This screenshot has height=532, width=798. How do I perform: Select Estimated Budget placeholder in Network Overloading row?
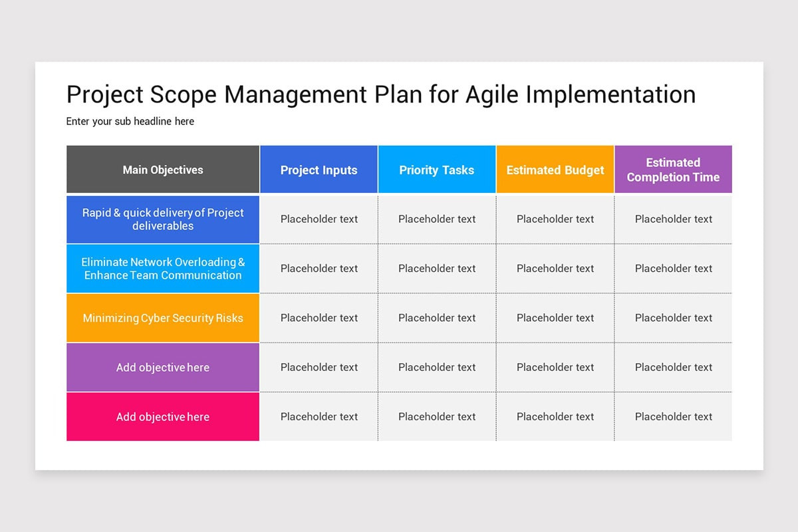pyautogui.click(x=555, y=269)
